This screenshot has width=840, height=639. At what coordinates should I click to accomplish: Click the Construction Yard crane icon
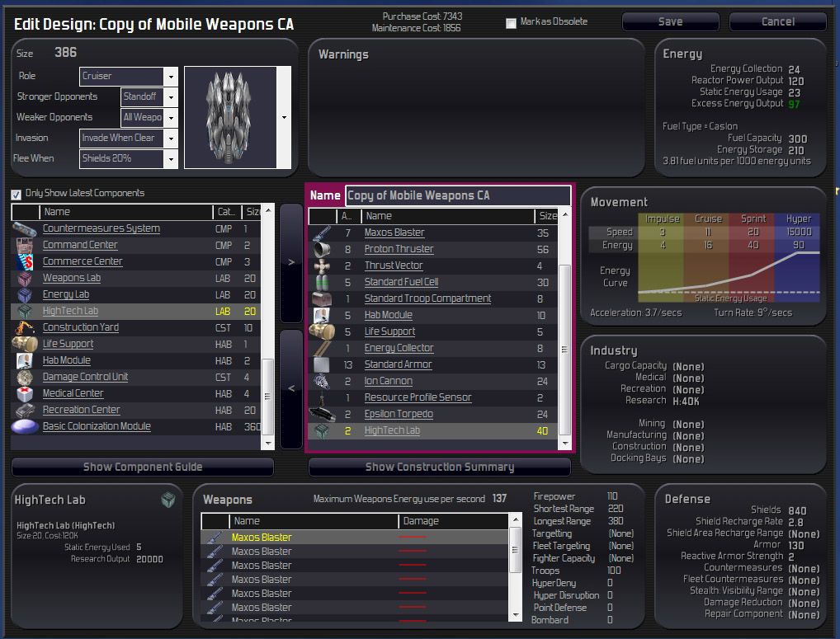click(25, 327)
